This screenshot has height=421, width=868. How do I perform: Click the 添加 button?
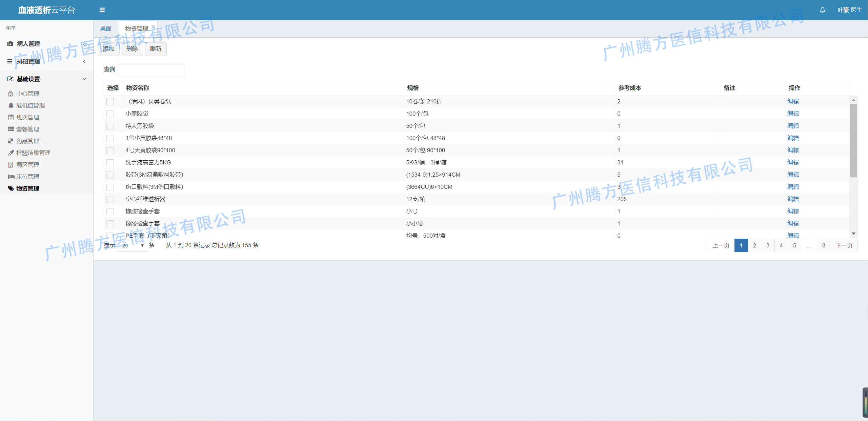[108, 49]
